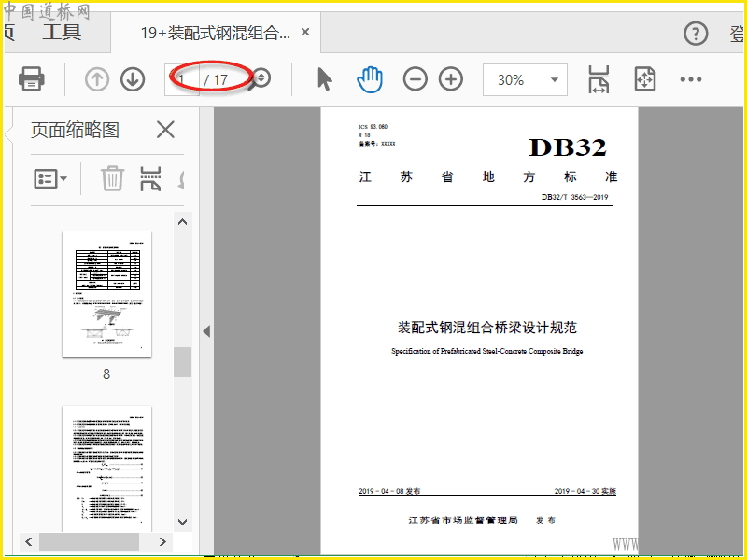Open the thumbnail options dropdown menu

(50, 179)
